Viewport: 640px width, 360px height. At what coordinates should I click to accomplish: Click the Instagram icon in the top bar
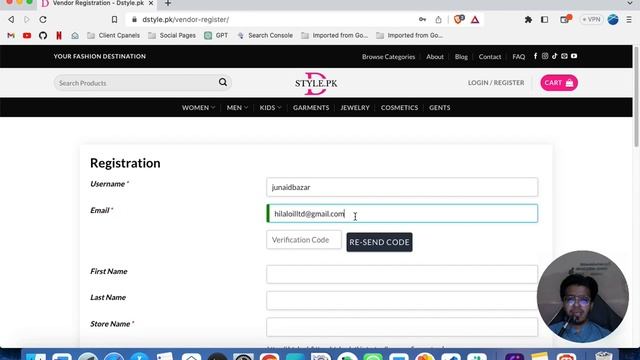(x=545, y=56)
